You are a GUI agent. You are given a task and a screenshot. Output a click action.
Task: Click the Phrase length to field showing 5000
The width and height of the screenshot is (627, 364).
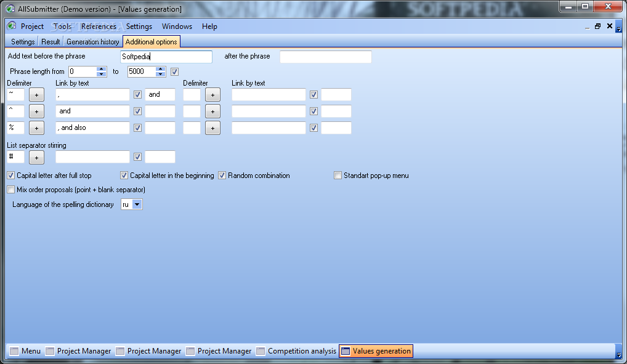(x=142, y=71)
